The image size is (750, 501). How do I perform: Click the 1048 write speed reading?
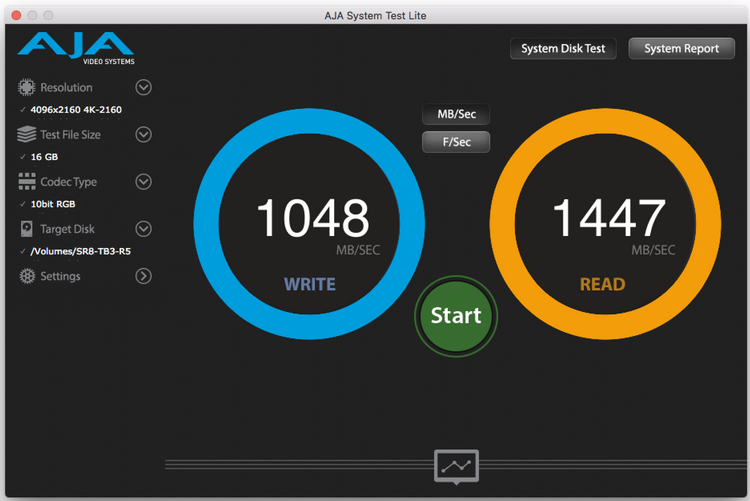click(313, 218)
